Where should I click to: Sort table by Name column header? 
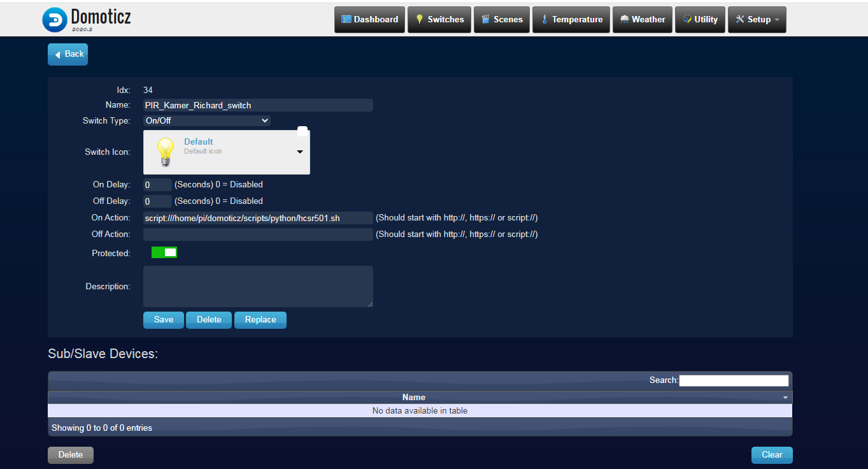[x=414, y=397]
